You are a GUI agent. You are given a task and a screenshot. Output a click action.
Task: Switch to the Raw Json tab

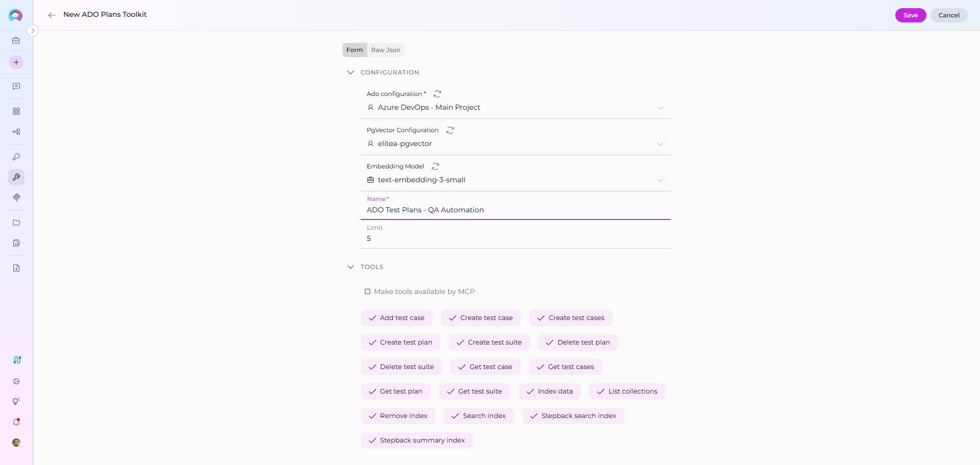[385, 50]
